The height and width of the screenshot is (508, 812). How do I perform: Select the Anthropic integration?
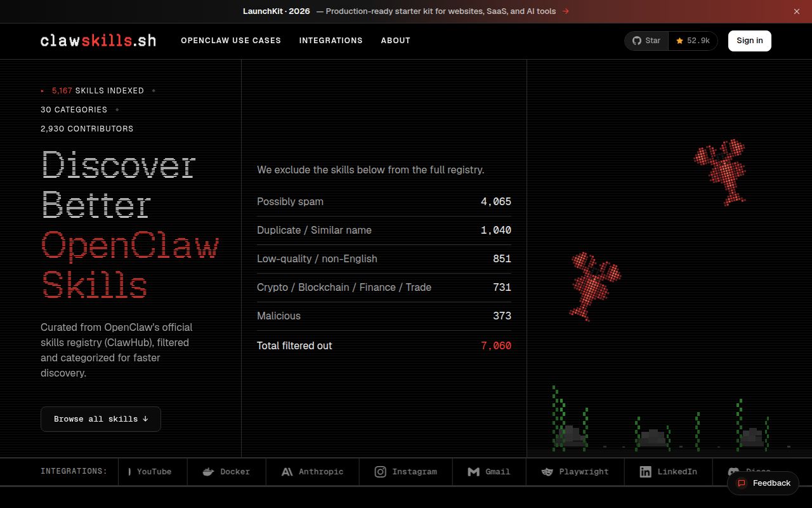[x=313, y=472]
